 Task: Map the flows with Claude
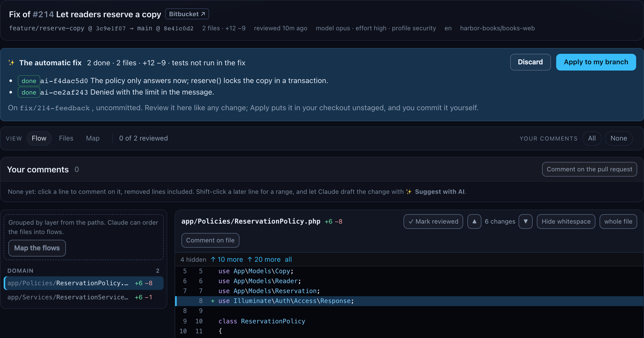[37, 248]
